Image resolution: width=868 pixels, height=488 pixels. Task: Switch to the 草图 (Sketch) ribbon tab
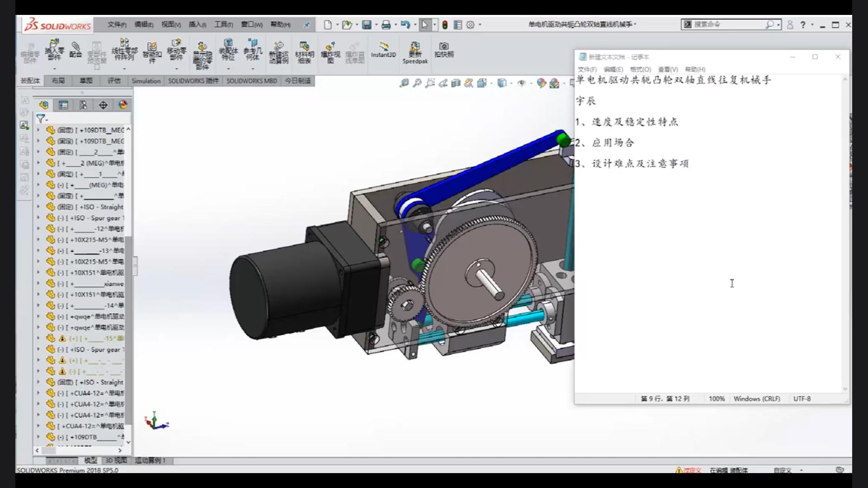(x=86, y=81)
